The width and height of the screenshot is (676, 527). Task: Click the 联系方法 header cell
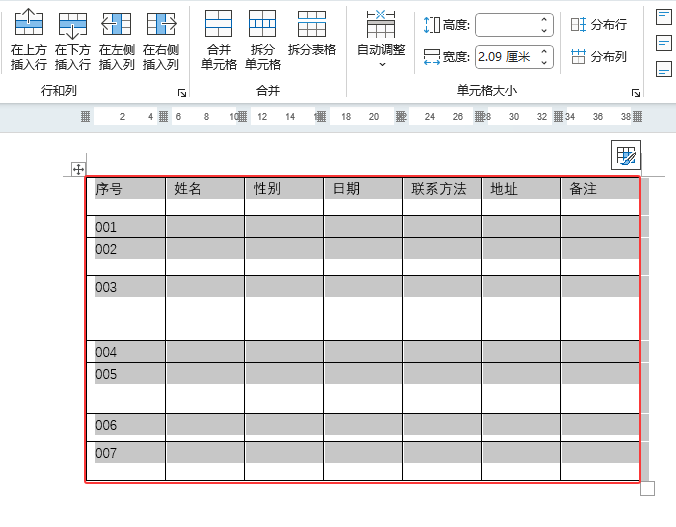click(442, 196)
